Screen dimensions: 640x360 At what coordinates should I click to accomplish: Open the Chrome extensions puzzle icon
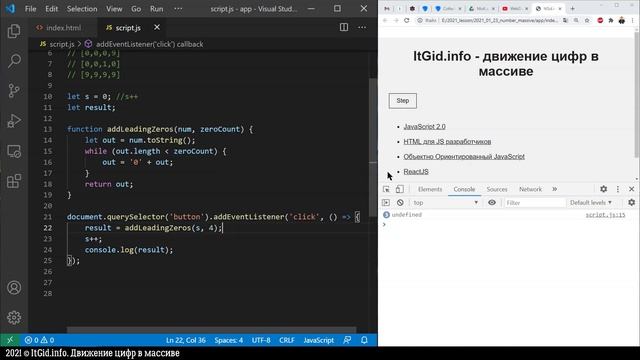click(611, 20)
